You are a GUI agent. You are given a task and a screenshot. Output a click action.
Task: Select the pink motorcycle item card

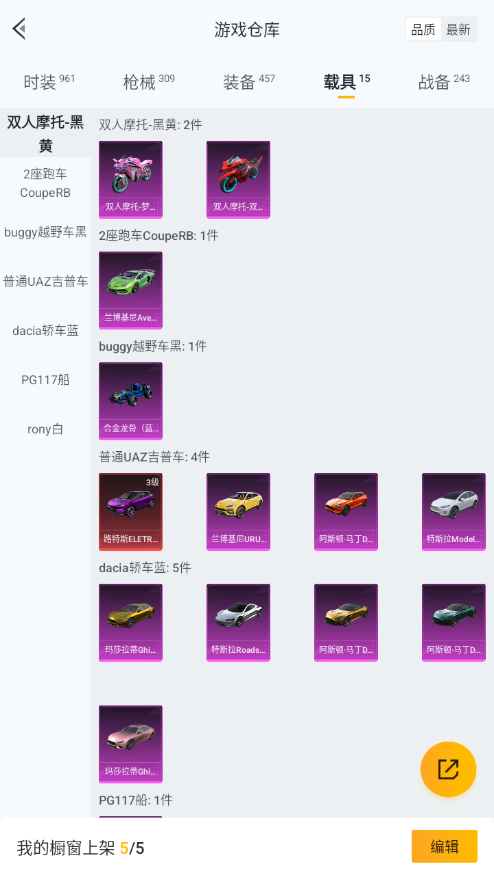[x=131, y=179]
